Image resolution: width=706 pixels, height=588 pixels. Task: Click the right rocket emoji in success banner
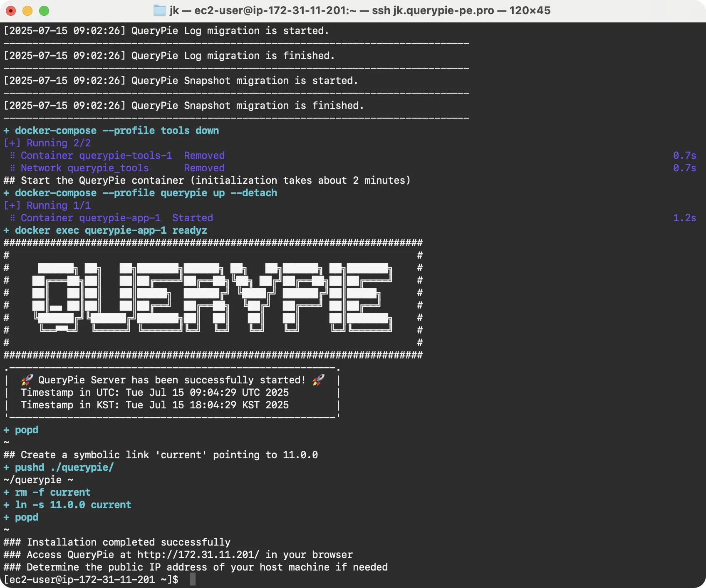tap(318, 380)
